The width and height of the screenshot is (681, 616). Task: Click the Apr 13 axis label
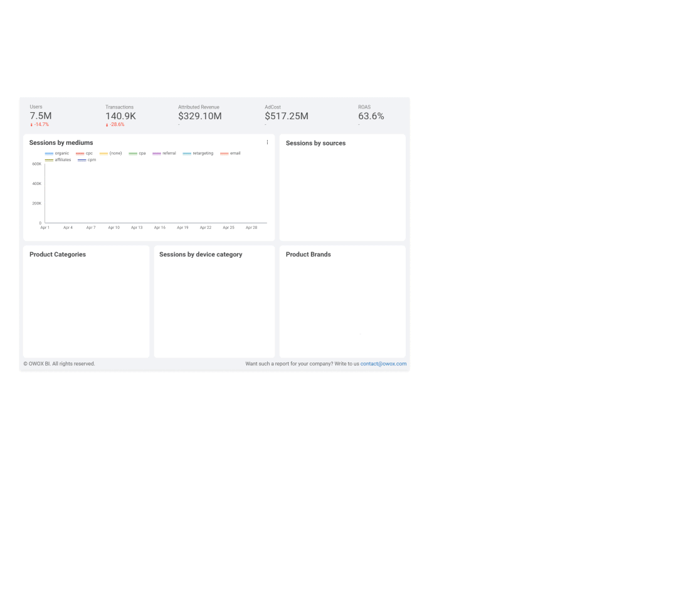click(x=137, y=228)
